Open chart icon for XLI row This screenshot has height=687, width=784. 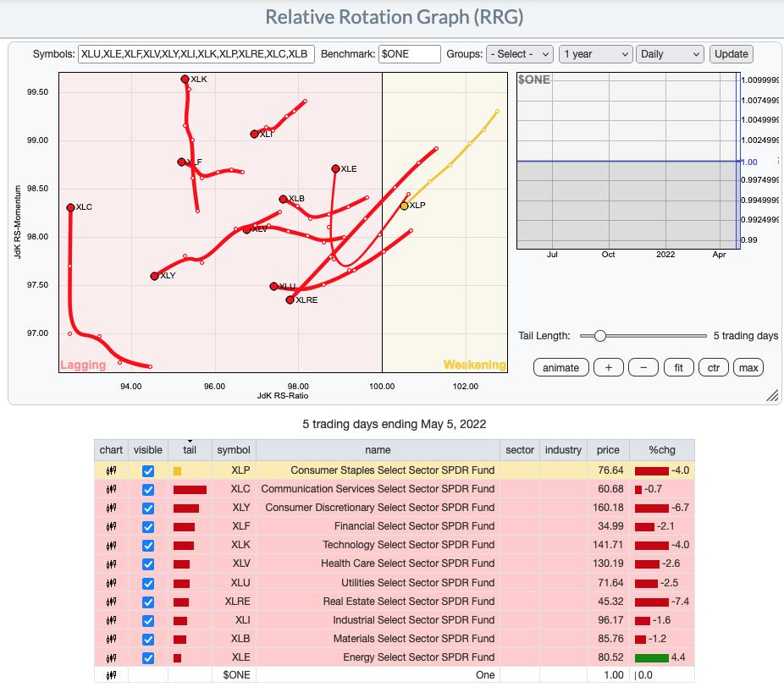111,620
